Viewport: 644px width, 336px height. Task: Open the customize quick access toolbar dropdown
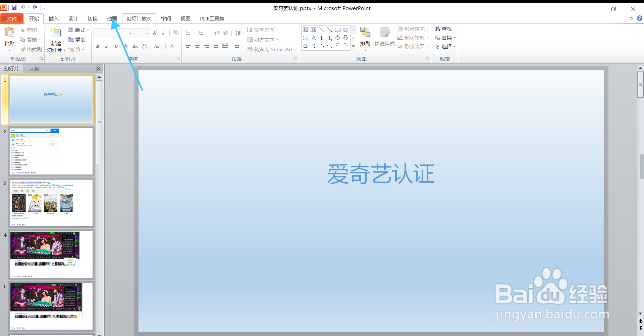44,7
